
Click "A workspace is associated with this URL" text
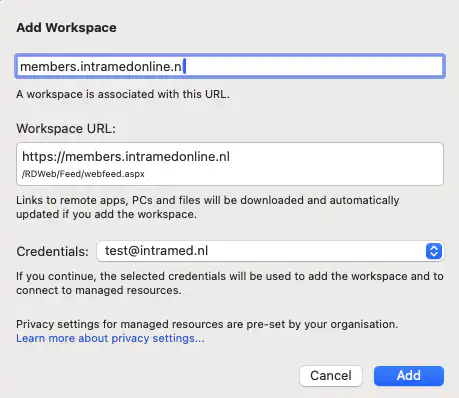tap(123, 94)
